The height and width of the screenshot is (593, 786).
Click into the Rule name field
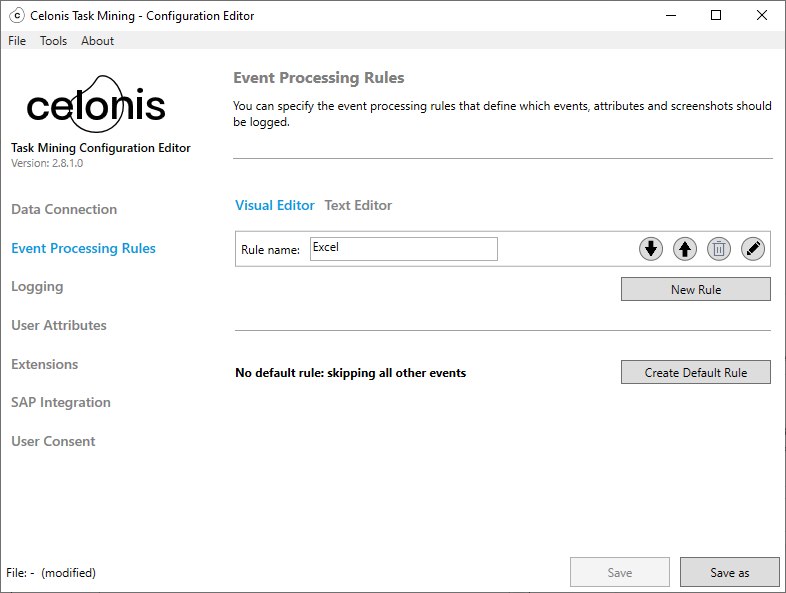[403, 249]
